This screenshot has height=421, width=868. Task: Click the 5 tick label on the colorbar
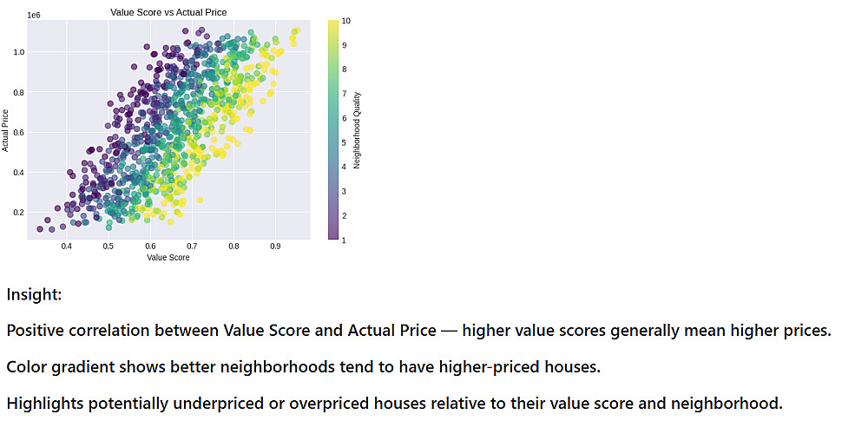(x=345, y=142)
